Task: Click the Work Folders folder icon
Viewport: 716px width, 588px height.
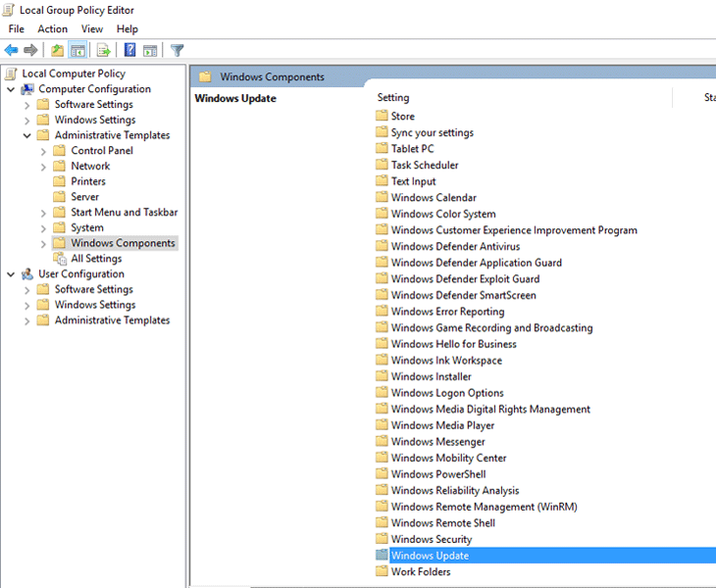Action: pos(382,571)
